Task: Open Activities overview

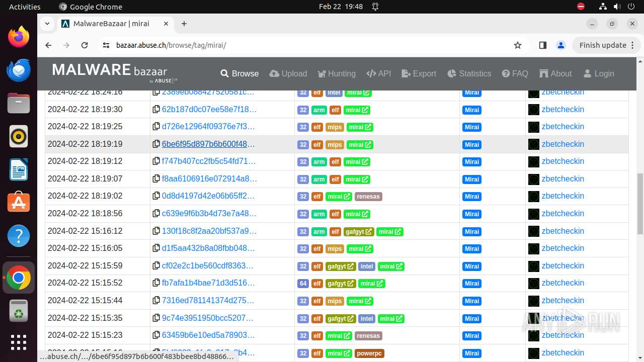Action: tap(25, 7)
